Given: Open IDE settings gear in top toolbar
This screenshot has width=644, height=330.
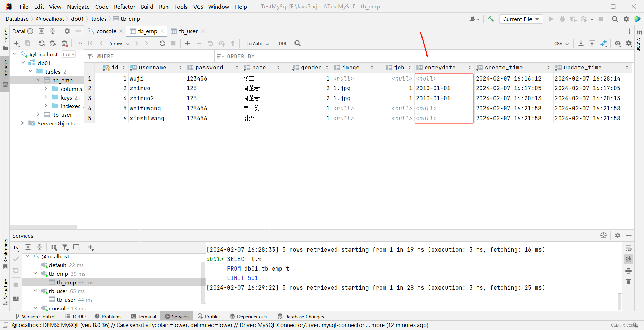Looking at the screenshot, I should [626, 19].
